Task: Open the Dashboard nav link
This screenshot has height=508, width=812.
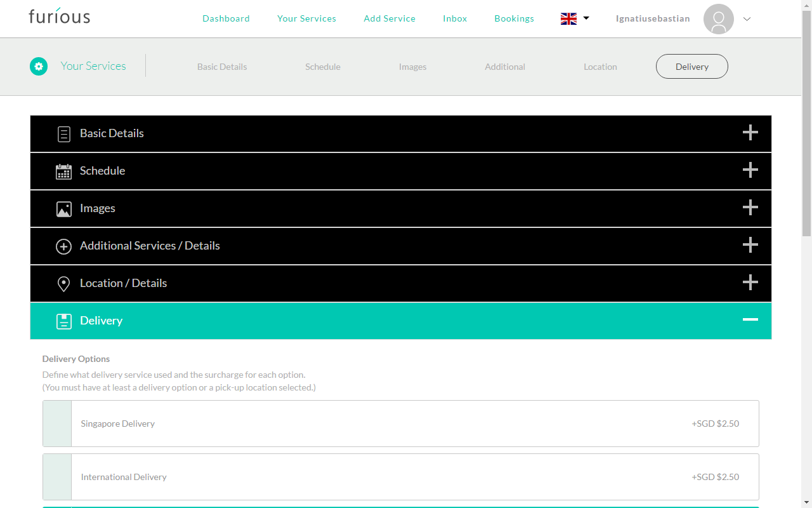Action: (x=226, y=18)
